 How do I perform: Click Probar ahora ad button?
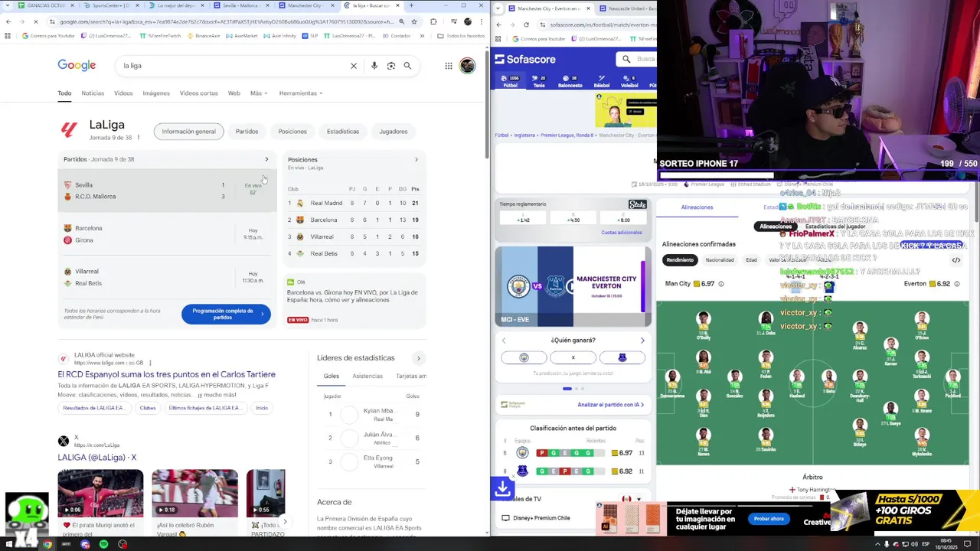click(769, 519)
